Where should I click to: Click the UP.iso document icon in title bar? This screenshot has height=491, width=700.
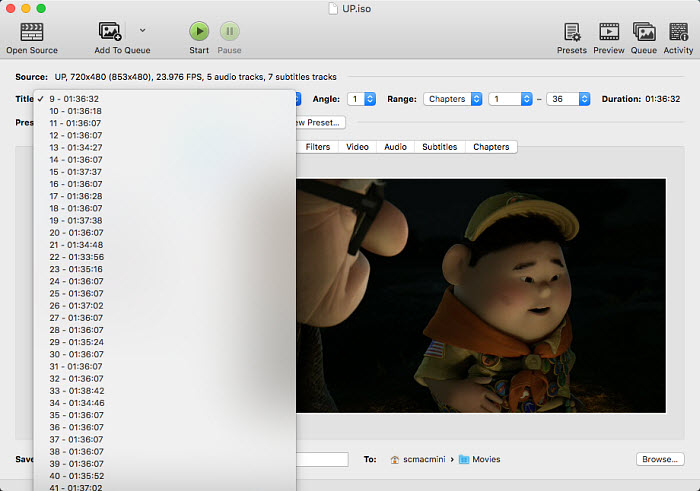click(333, 8)
